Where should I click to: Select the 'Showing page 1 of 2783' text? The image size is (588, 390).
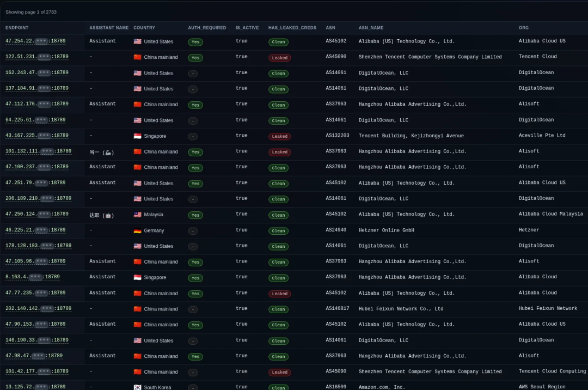[31, 12]
